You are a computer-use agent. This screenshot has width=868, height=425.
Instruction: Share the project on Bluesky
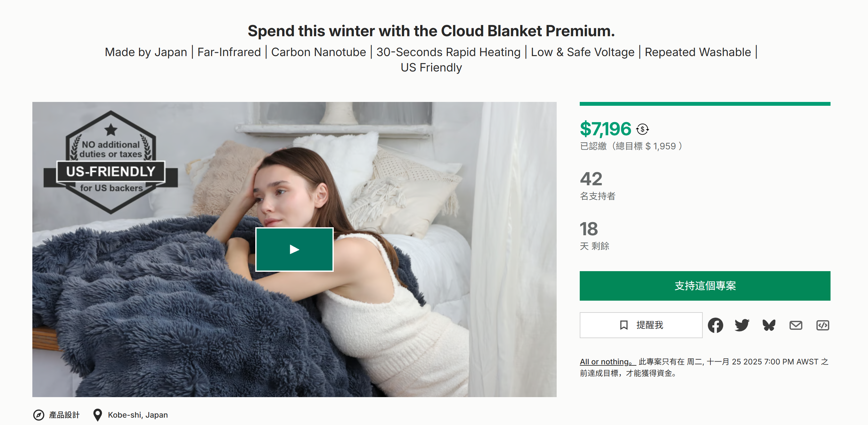[x=769, y=325]
